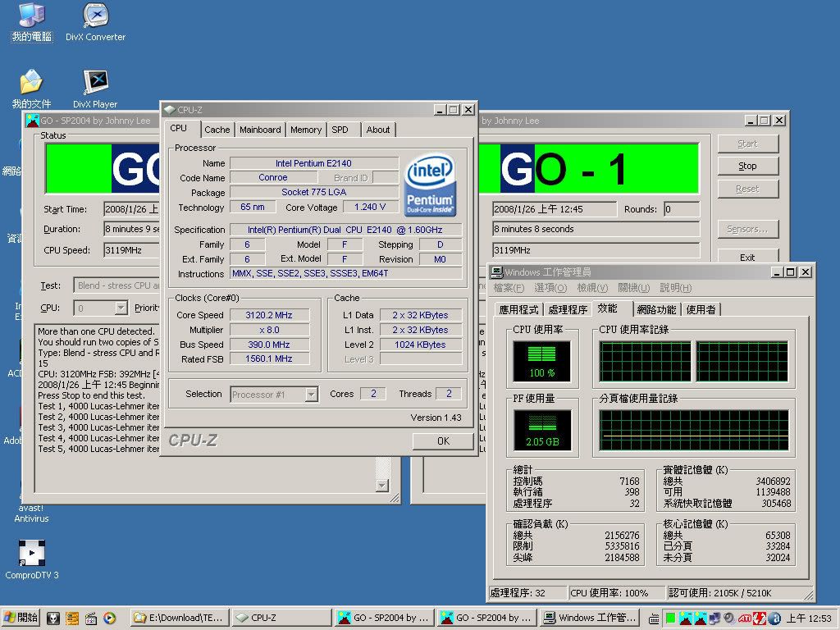
Task: Click the left SP2004 title bar icon
Action: (x=33, y=121)
